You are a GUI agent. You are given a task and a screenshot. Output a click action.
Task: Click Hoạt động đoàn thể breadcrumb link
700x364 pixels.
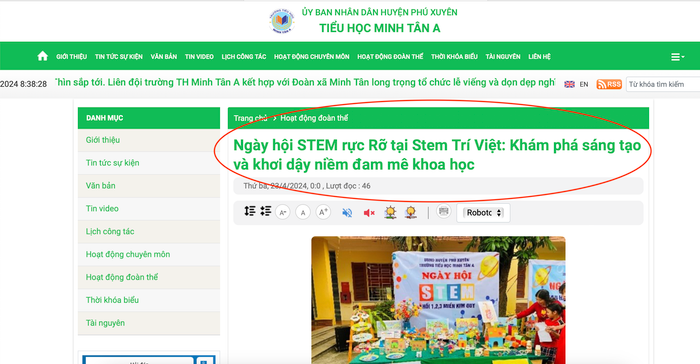click(x=314, y=118)
